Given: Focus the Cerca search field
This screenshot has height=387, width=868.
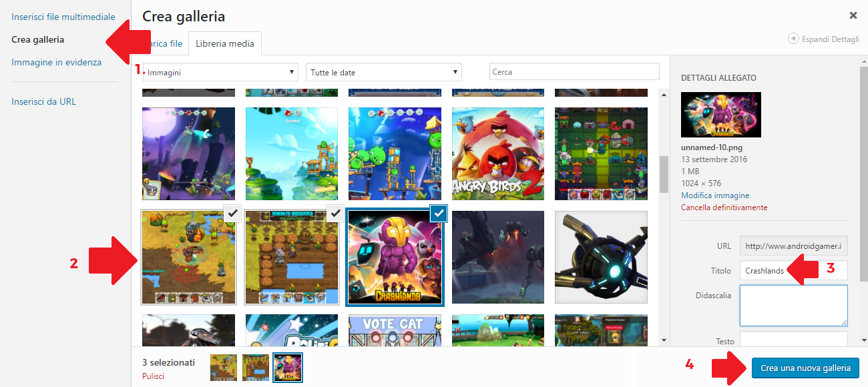Looking at the screenshot, I should point(574,72).
